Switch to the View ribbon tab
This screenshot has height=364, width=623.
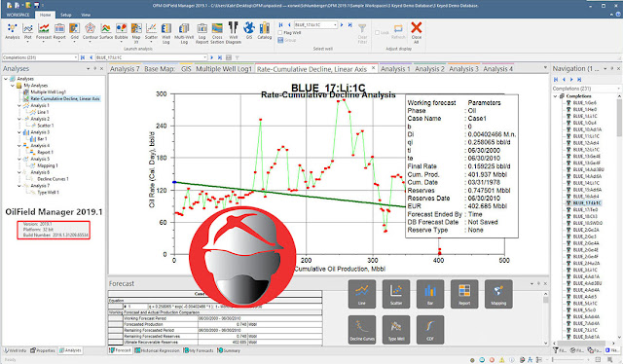pos(86,15)
